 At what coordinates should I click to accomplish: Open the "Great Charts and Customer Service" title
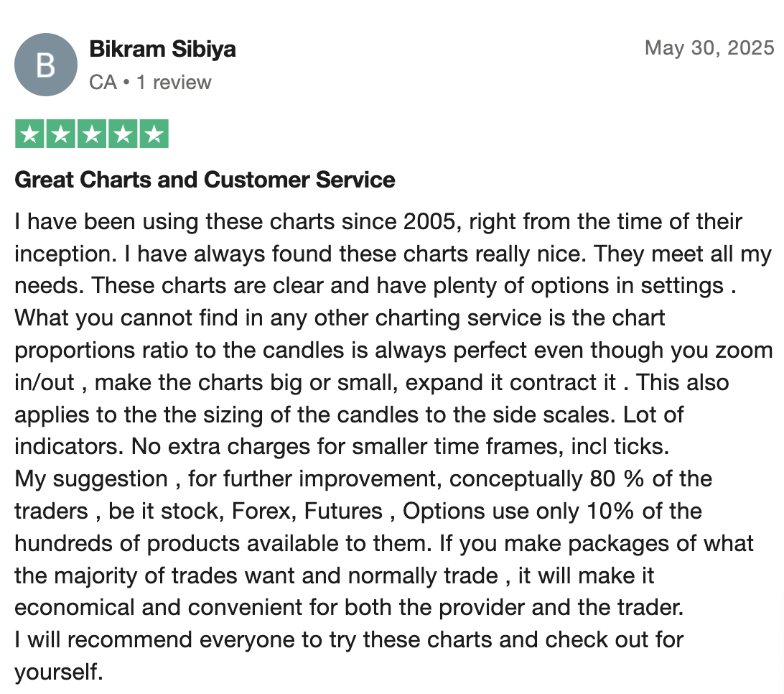pos(205,180)
